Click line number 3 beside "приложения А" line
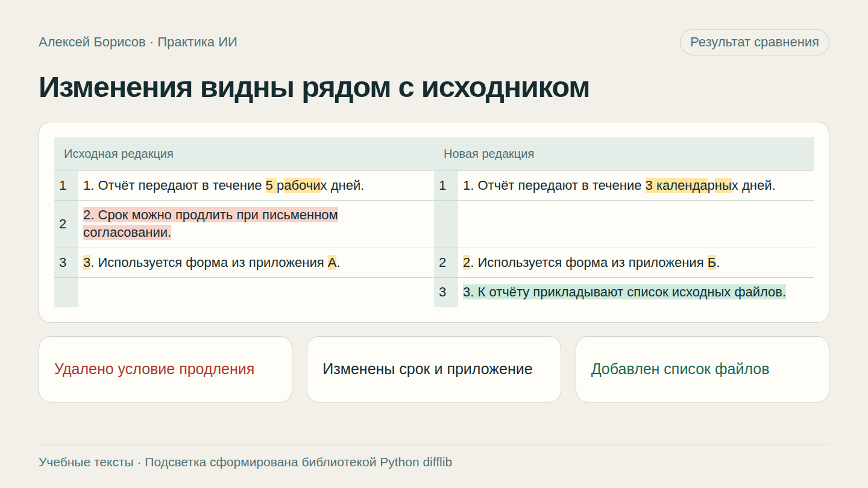The height and width of the screenshot is (488, 868). pyautogui.click(x=63, y=263)
